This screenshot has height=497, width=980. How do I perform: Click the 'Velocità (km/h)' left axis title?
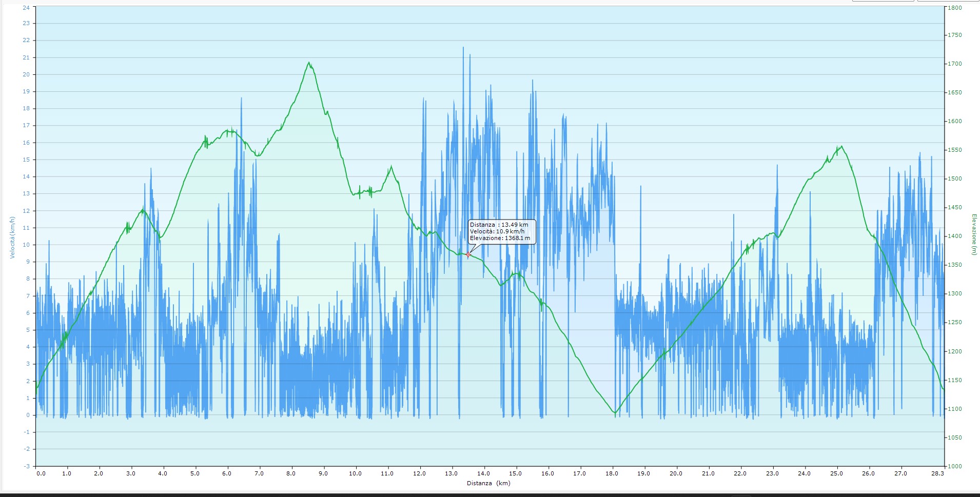tap(13, 237)
